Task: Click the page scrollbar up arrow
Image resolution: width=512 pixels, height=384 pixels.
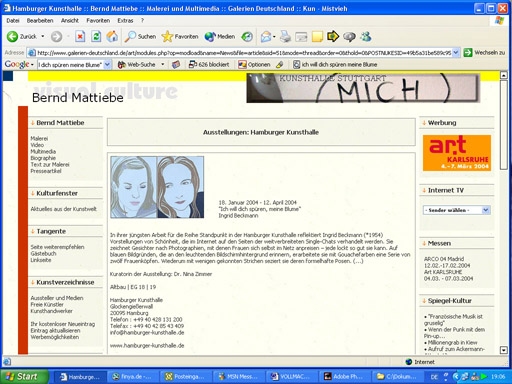Action: 504,76
